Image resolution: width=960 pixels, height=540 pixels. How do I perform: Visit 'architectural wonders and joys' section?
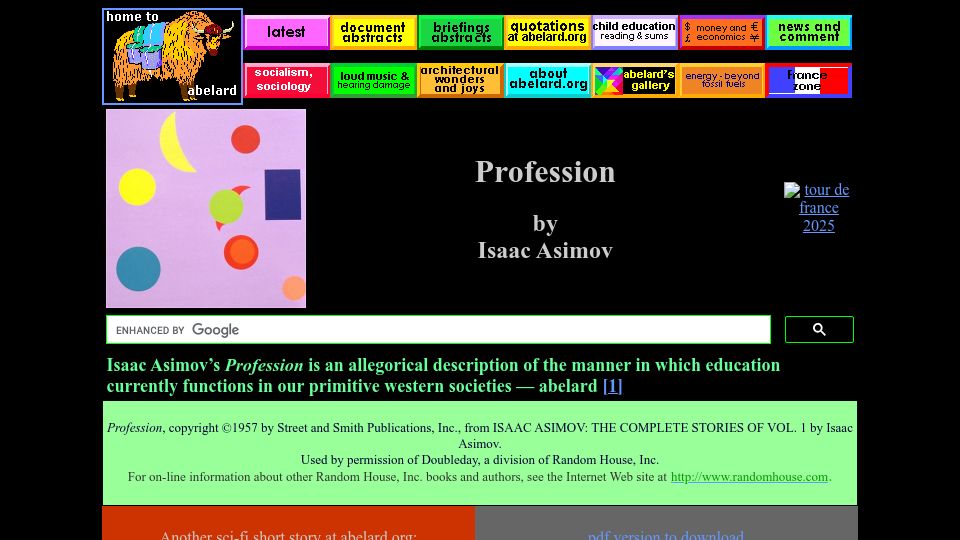click(x=460, y=80)
